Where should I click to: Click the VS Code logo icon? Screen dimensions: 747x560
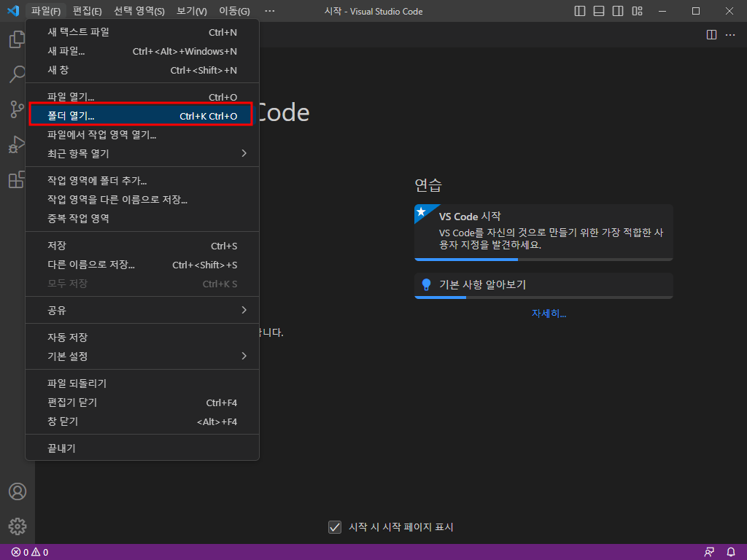pos(13,10)
